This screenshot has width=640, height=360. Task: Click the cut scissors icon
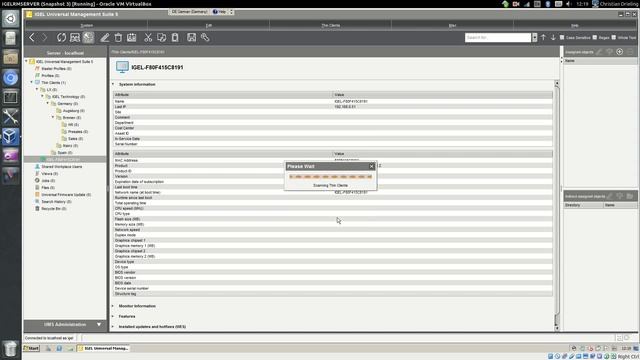pyautogui.click(x=148, y=38)
